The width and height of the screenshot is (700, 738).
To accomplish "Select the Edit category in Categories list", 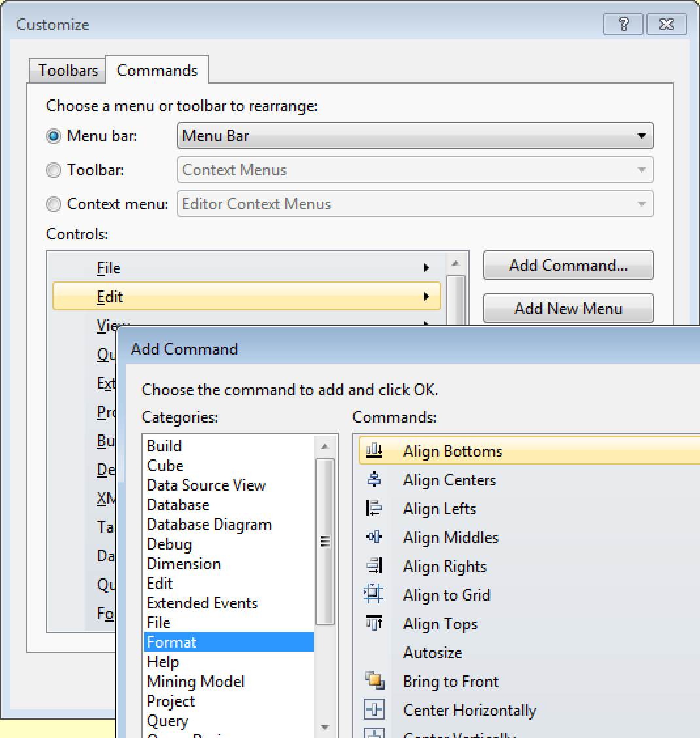I will coord(229,584).
